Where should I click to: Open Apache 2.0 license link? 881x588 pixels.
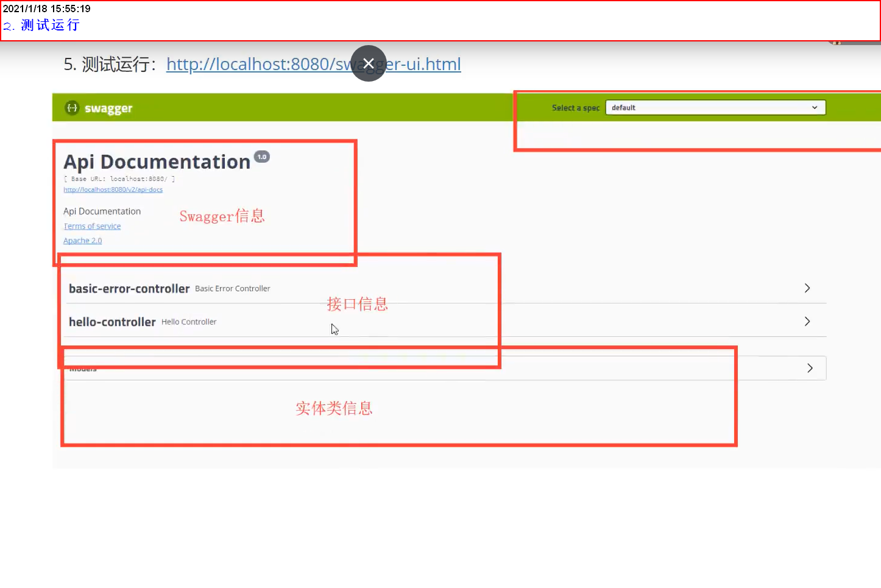[82, 241]
